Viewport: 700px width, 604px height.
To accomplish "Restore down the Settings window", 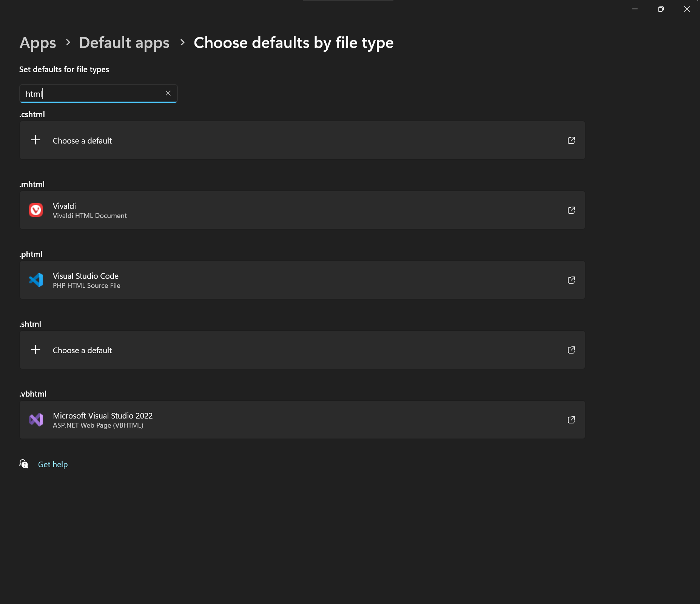I will pos(661,9).
